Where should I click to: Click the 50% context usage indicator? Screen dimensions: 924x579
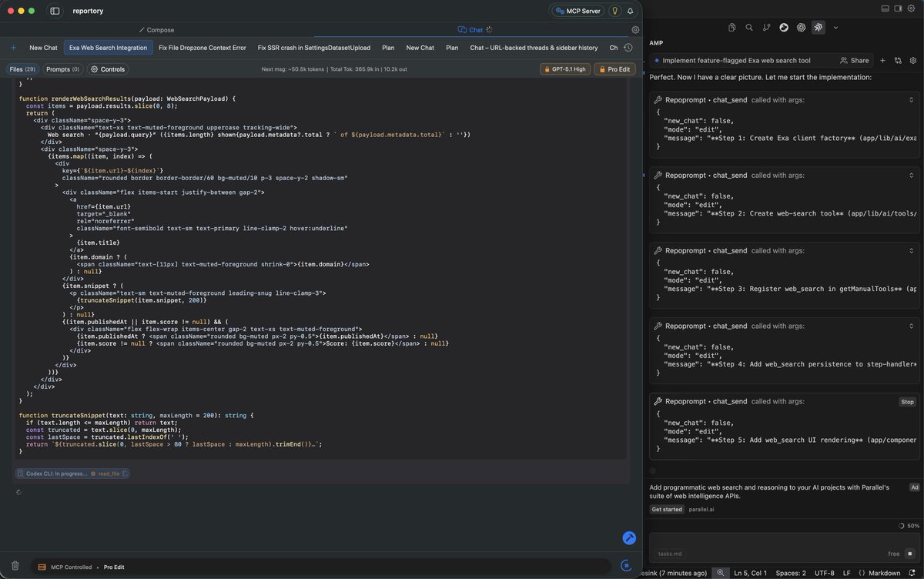[909, 526]
